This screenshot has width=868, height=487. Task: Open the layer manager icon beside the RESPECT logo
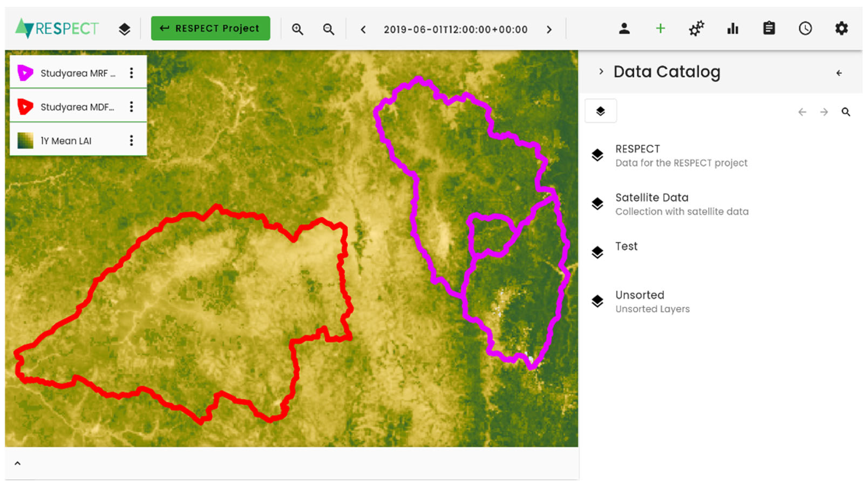(x=125, y=29)
